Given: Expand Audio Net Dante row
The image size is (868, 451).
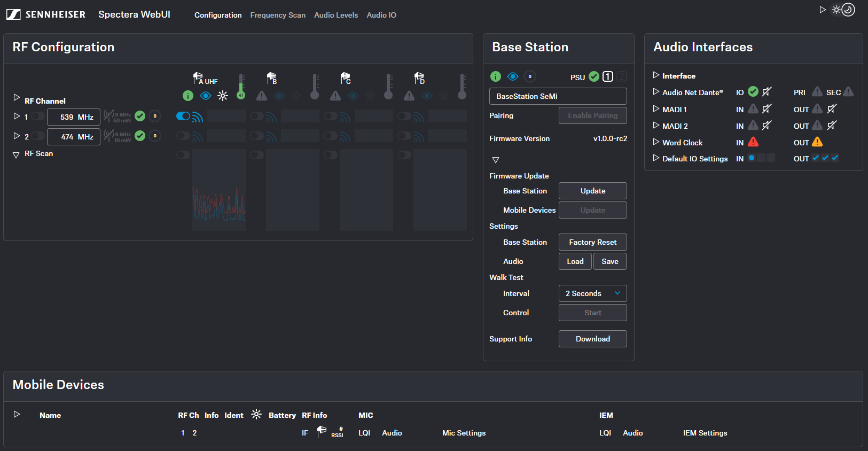Looking at the screenshot, I should (x=656, y=92).
